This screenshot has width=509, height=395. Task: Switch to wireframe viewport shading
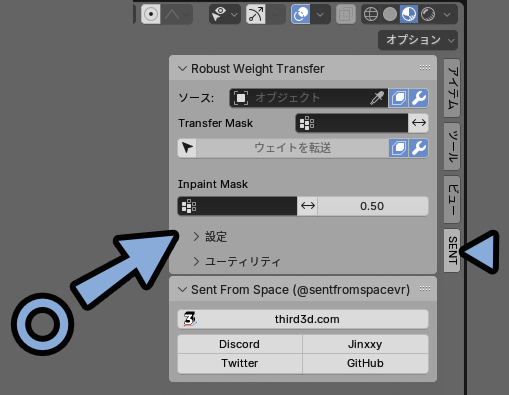(371, 14)
